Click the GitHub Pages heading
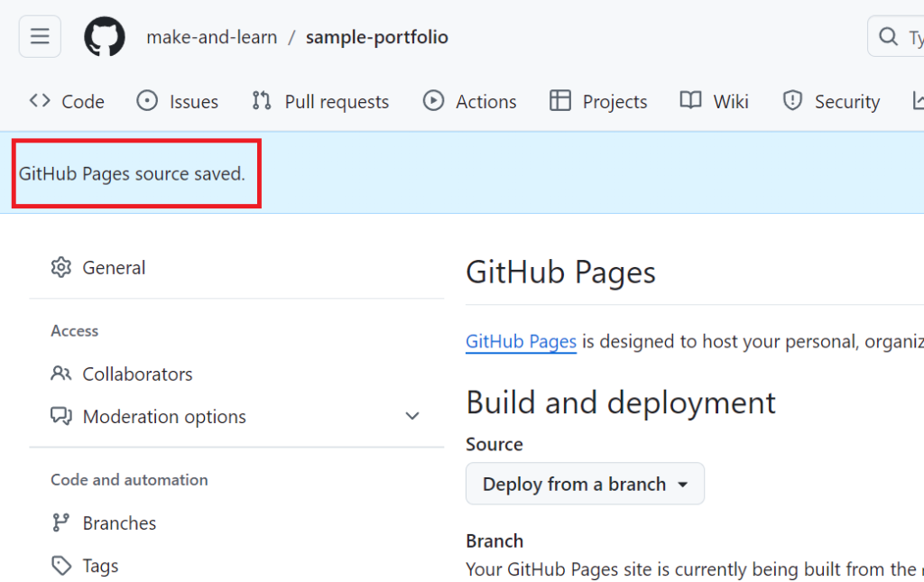The width and height of the screenshot is (924, 582). (x=560, y=273)
